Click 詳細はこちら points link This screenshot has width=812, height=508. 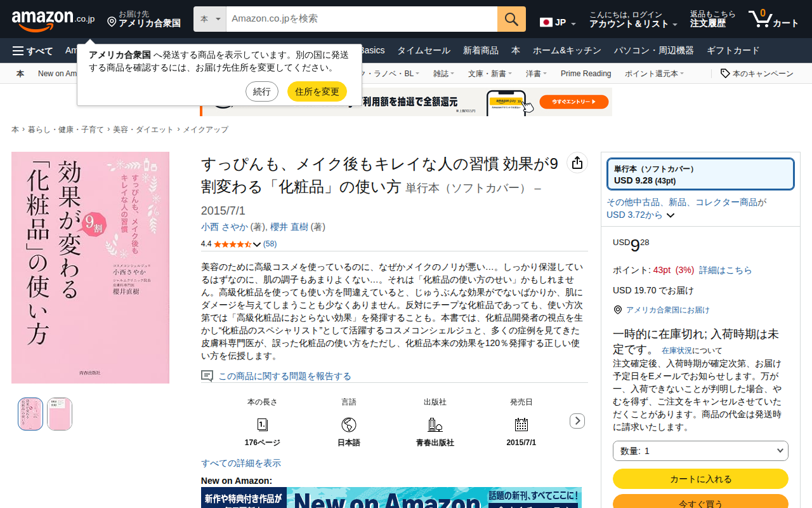(x=725, y=271)
